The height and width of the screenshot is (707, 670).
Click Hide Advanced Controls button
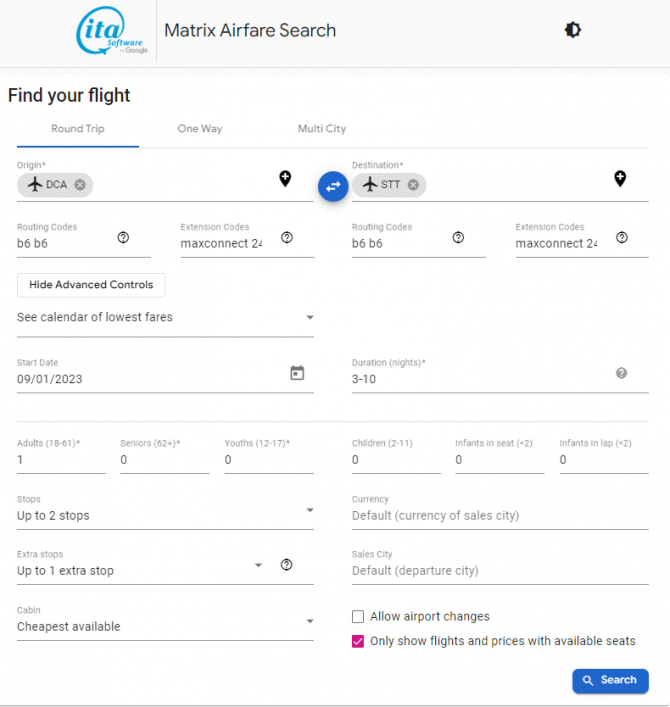pos(91,285)
